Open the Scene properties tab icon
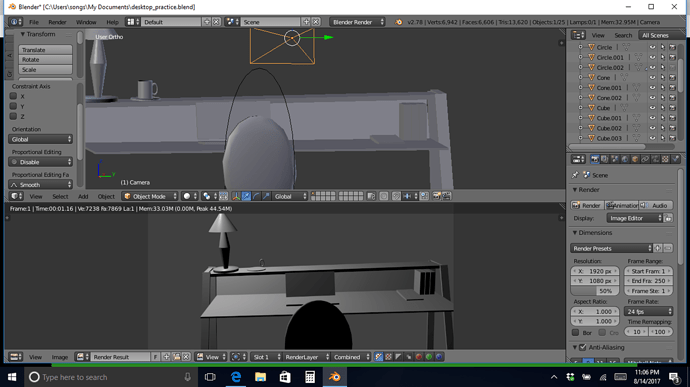690x387 pixels. click(x=615, y=159)
